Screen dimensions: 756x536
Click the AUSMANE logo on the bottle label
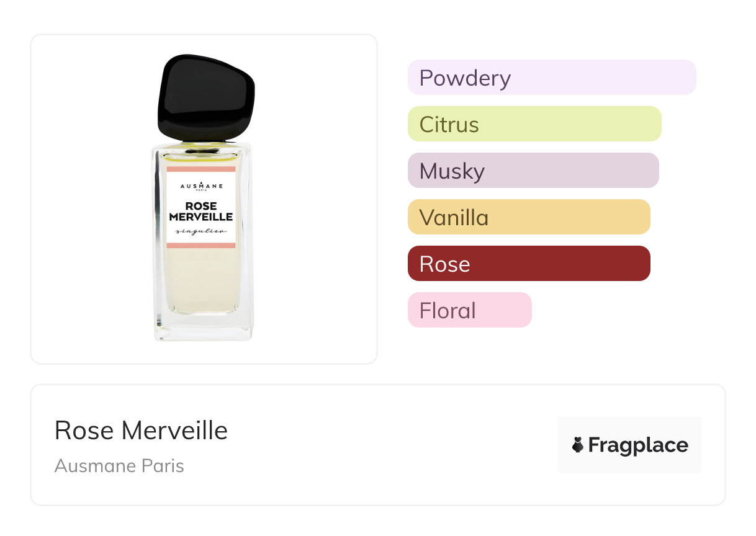click(201, 185)
